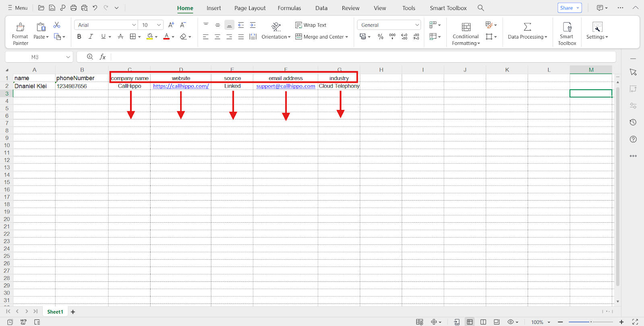Open the Orientation dropdown
Viewport: 644px width, 326px height.
[276, 37]
